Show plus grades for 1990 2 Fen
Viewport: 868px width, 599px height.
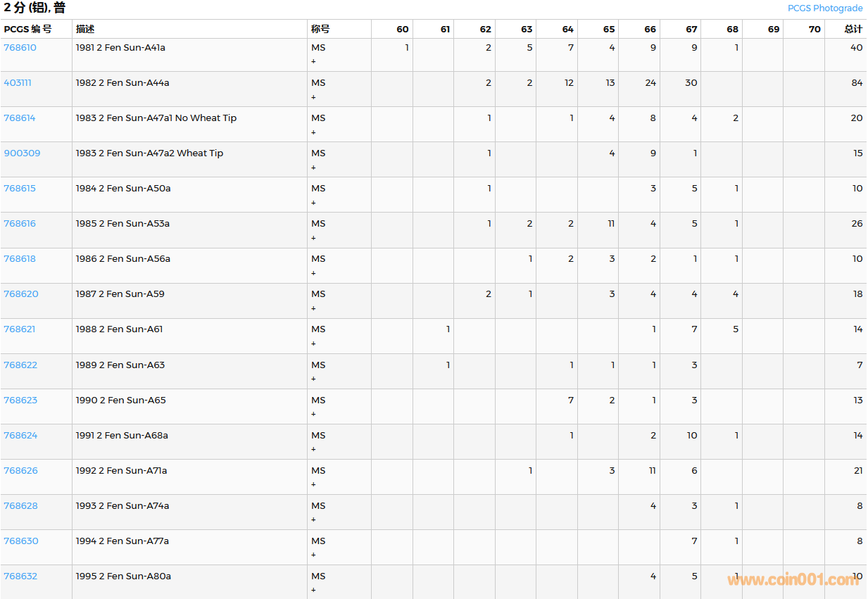tap(313, 415)
